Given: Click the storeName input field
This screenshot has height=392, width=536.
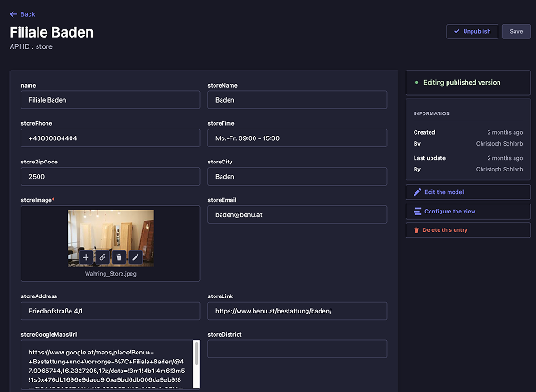Looking at the screenshot, I should coord(297,100).
